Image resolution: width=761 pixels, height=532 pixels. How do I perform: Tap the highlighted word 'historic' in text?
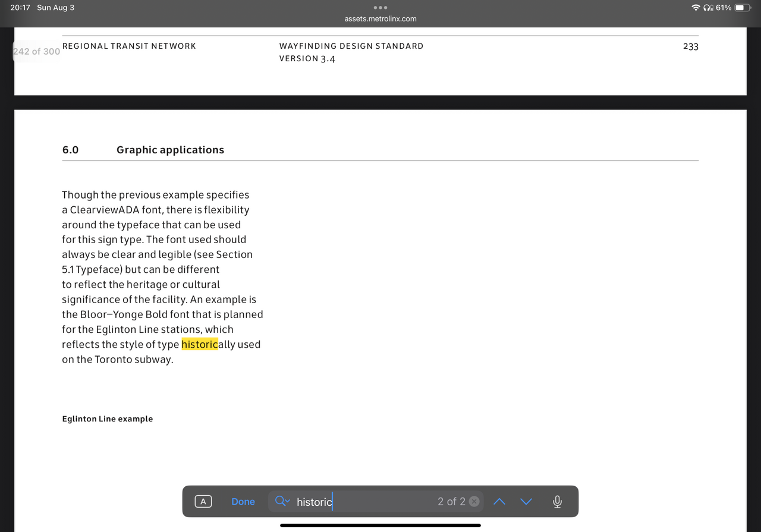[200, 344]
